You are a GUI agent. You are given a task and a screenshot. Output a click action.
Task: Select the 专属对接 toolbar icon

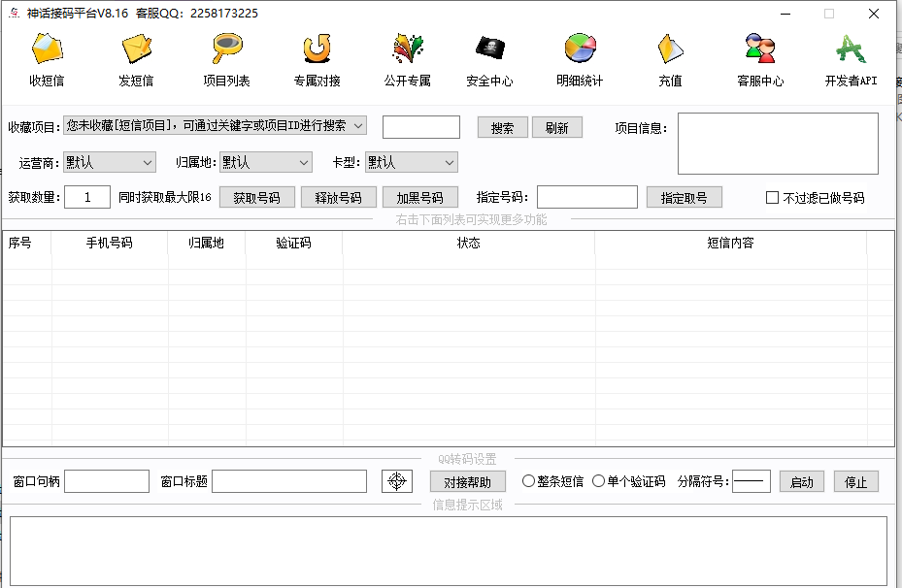point(317,49)
